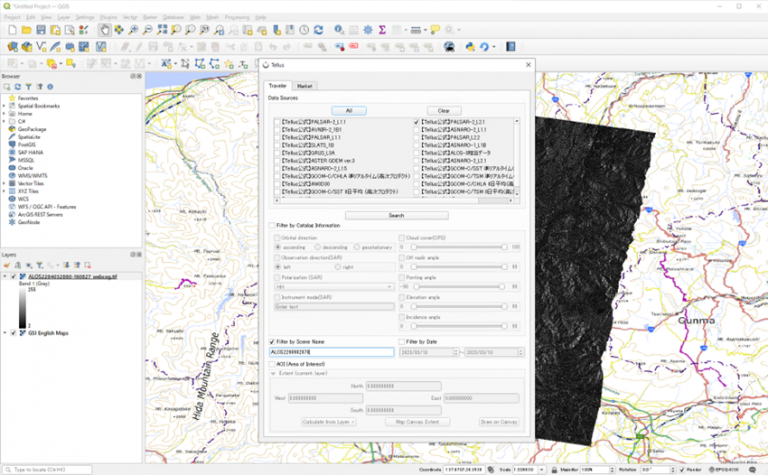Open the Processing menu
Viewport: 768px width, 475px height.
click(x=237, y=17)
